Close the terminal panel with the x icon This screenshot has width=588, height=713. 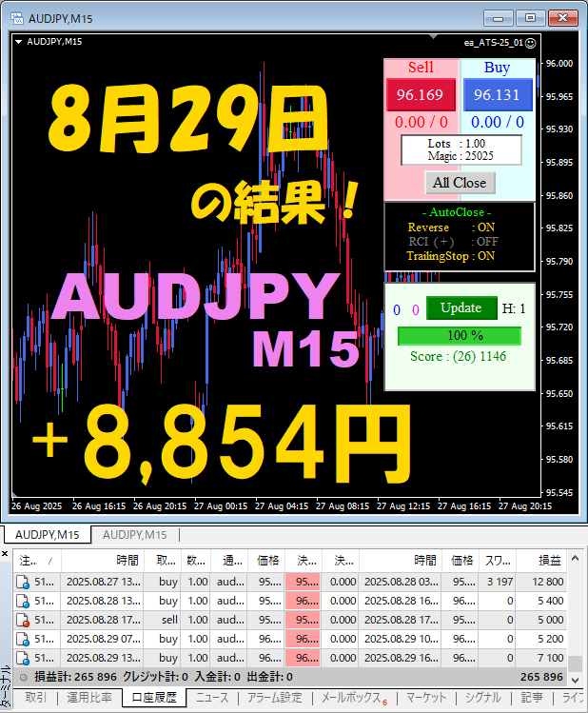[5, 554]
